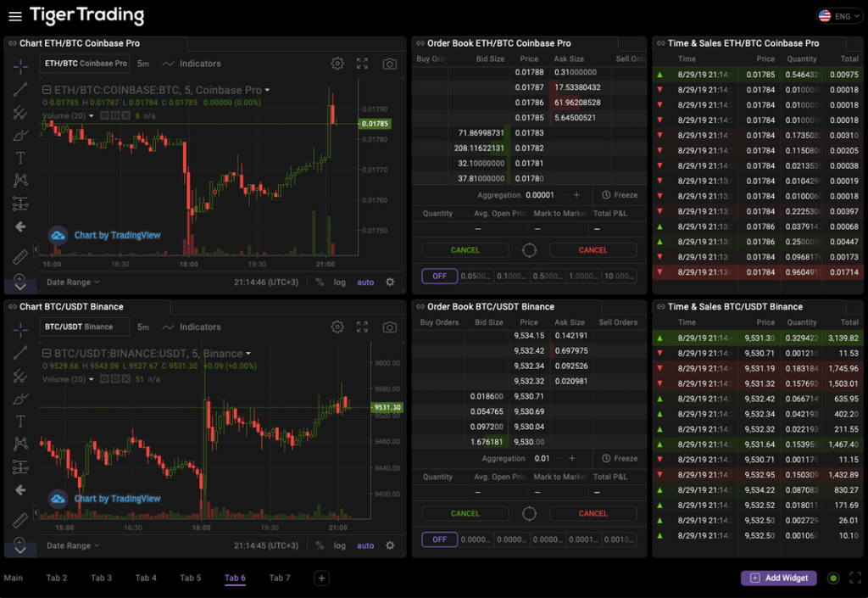Select the ruler tool in BTC/USDT chart
The image size is (868, 598).
(20, 520)
